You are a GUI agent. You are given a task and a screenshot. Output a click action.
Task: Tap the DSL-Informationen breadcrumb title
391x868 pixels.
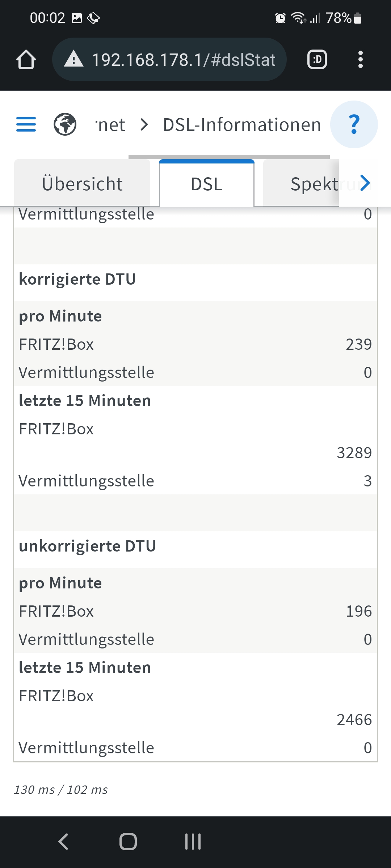pos(242,125)
